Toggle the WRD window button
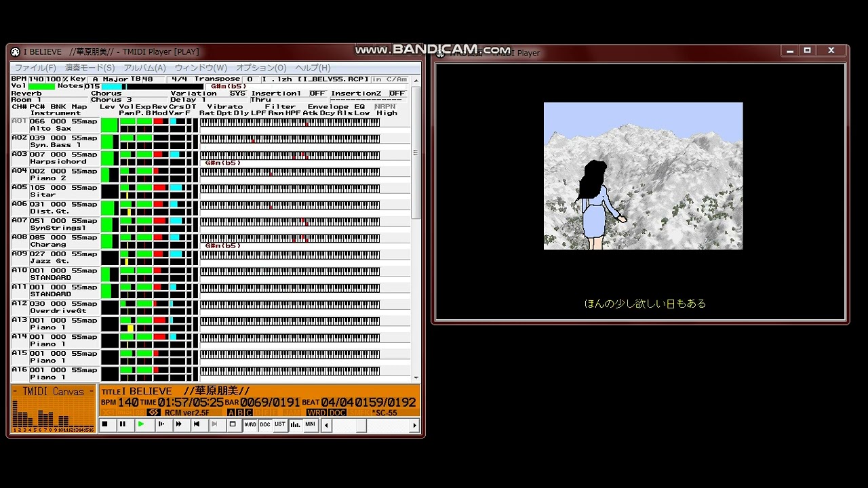This screenshot has width=868, height=488. 250,425
